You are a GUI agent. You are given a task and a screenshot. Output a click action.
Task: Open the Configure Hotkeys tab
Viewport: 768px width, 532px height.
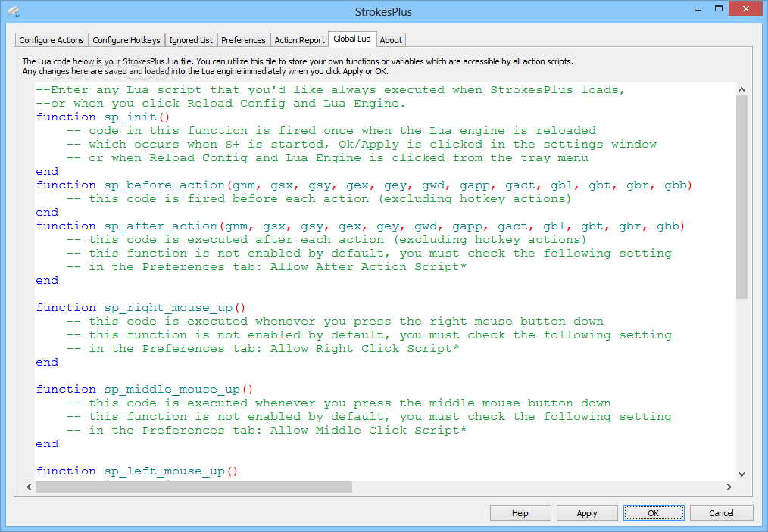(126, 40)
